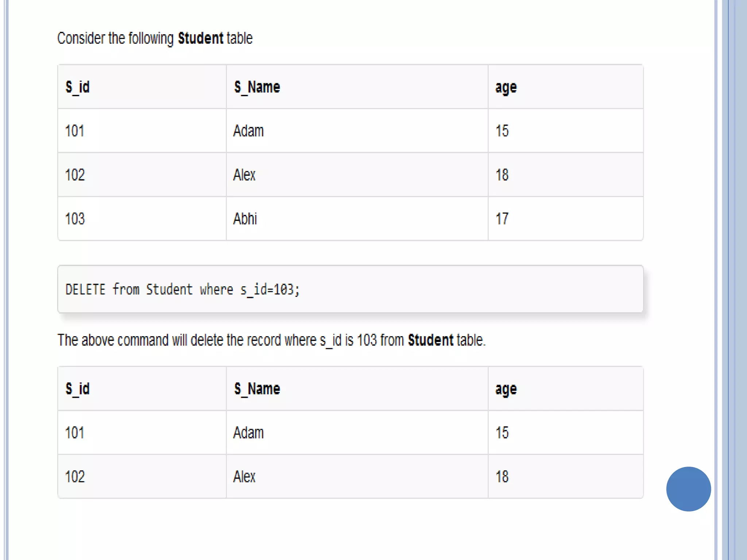The image size is (747, 560).
Task: Click the S_id header of the bottom table
Action: pyautogui.click(x=77, y=389)
